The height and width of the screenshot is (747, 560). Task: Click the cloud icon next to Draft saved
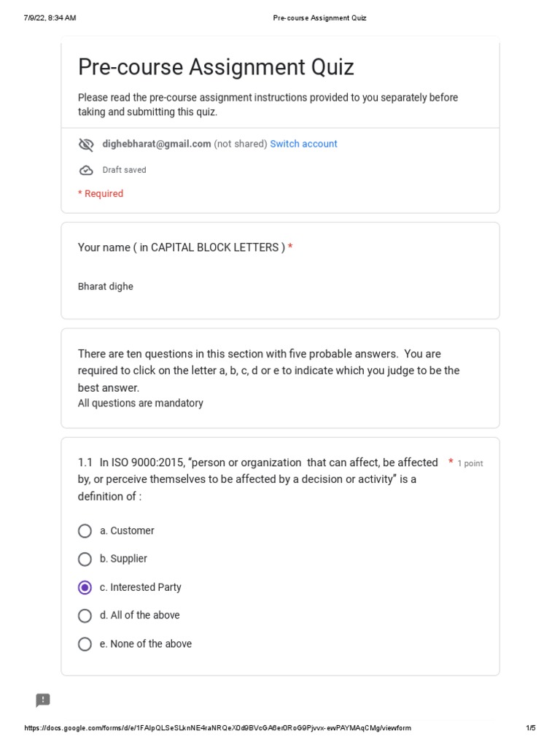pyautogui.click(x=86, y=170)
